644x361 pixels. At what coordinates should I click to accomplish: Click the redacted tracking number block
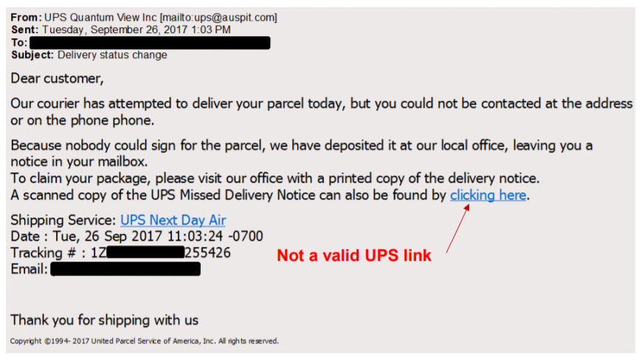click(x=145, y=252)
